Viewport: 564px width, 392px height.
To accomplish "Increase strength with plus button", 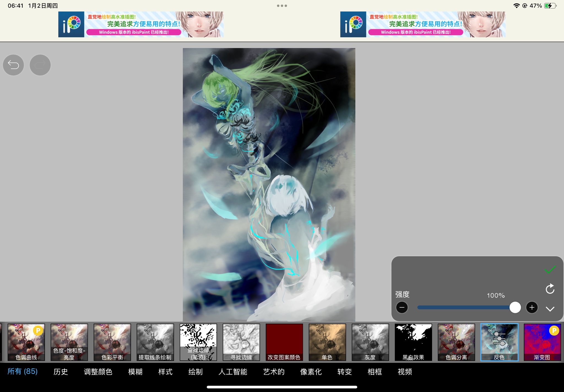I will point(532,307).
